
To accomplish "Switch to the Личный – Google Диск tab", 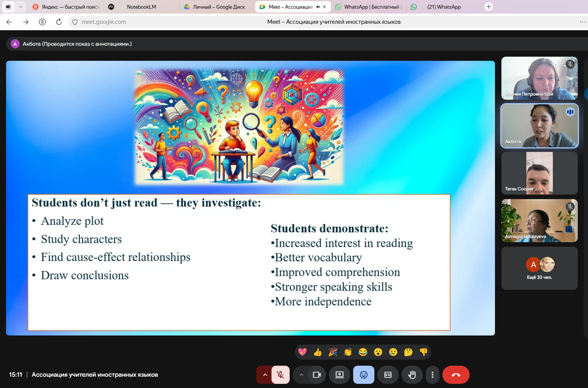I will (219, 7).
